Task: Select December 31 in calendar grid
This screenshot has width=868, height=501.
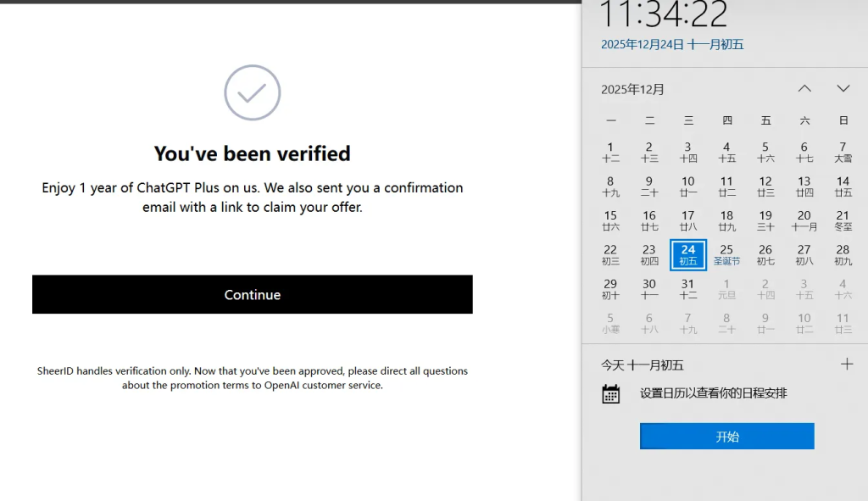Action: pyautogui.click(x=687, y=289)
